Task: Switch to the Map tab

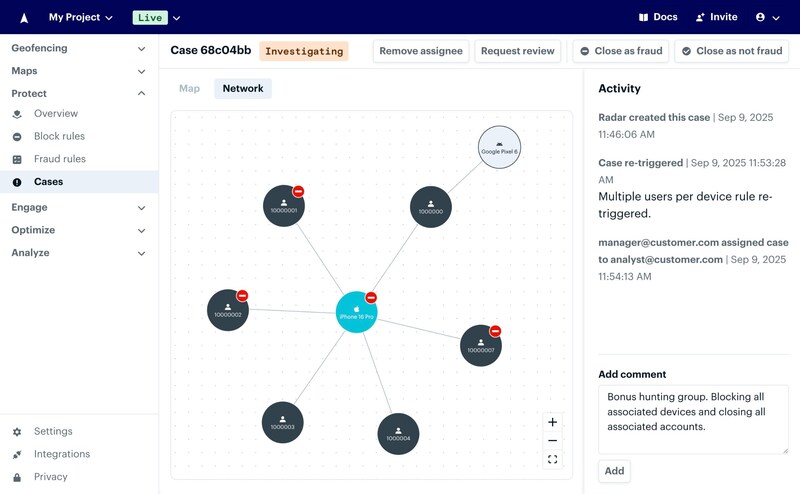Action: [x=189, y=89]
